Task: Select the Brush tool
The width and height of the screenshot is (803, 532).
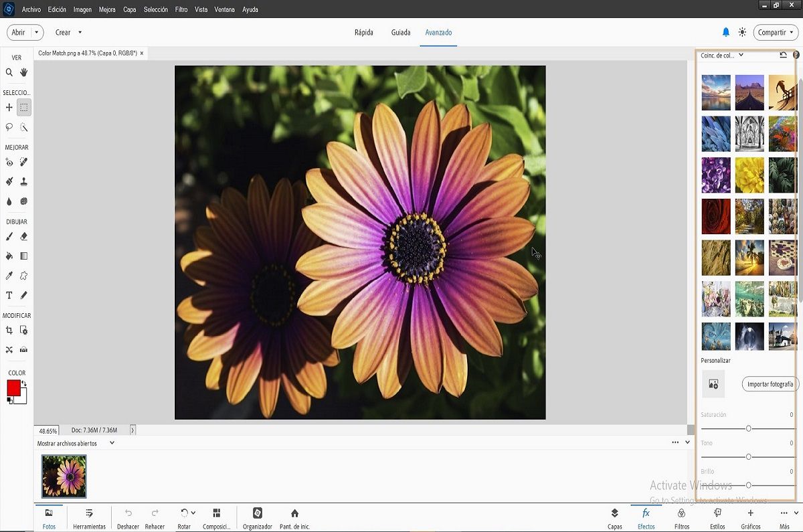Action: 9,236
